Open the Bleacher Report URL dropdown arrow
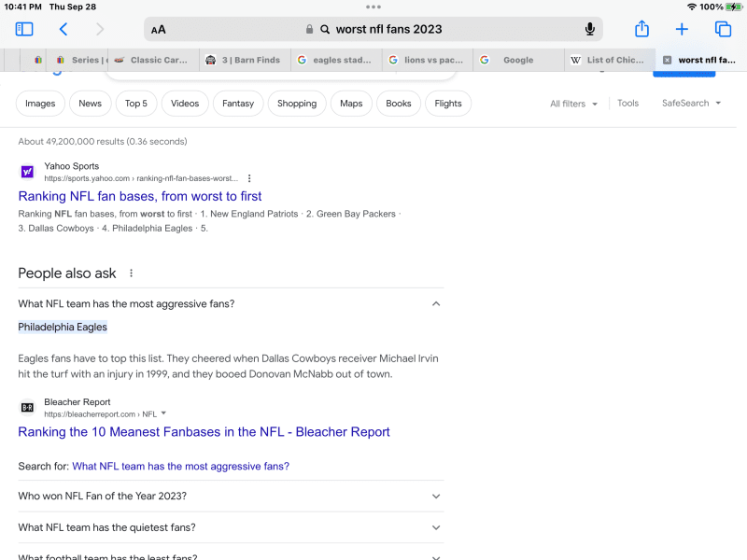The width and height of the screenshot is (747, 560). pyautogui.click(x=163, y=413)
